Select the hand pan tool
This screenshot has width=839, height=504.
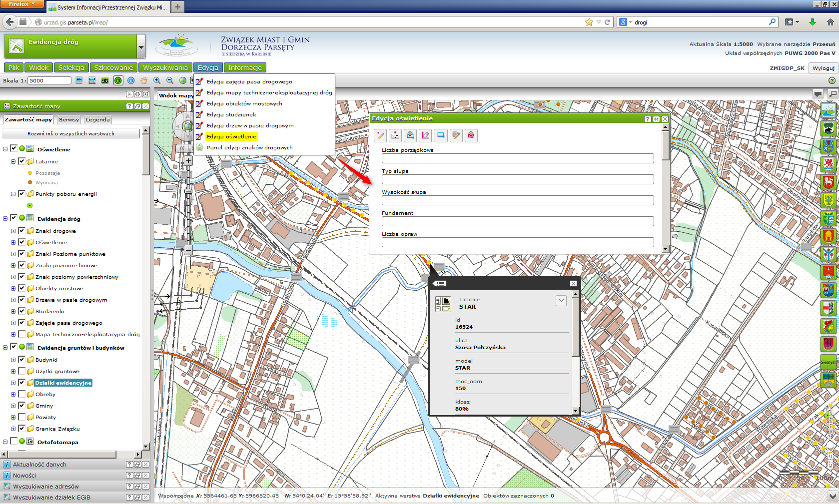point(144,80)
